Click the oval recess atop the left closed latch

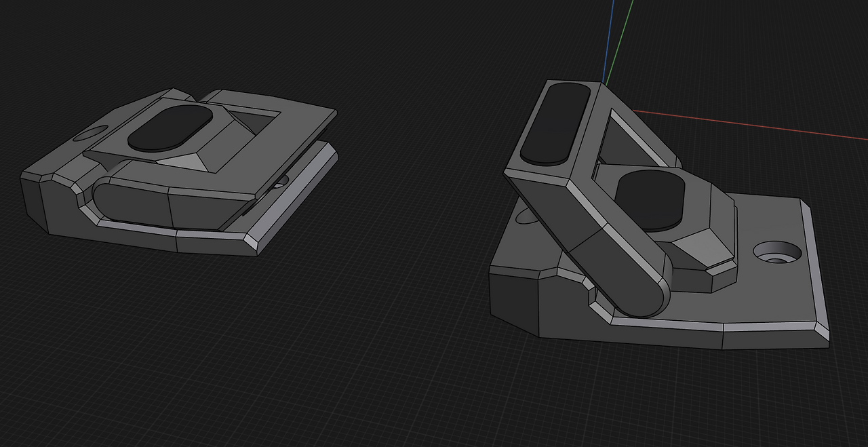click(x=170, y=128)
